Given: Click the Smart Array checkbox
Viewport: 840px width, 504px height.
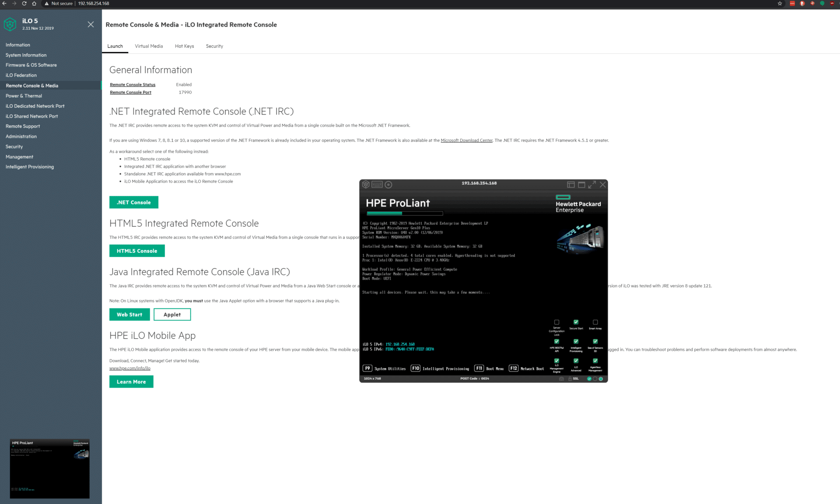Looking at the screenshot, I should [595, 322].
